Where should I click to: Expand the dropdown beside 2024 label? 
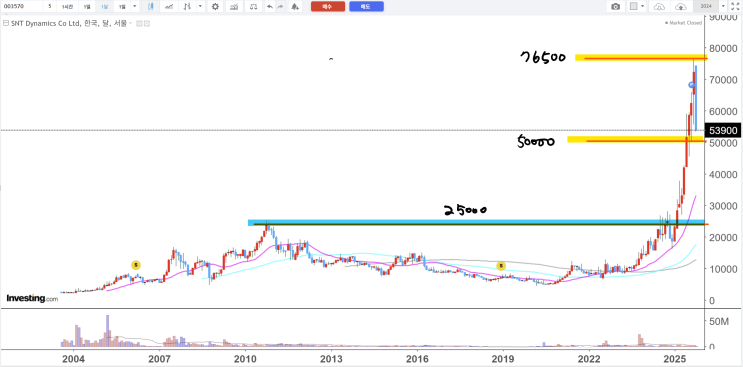[x=723, y=7]
